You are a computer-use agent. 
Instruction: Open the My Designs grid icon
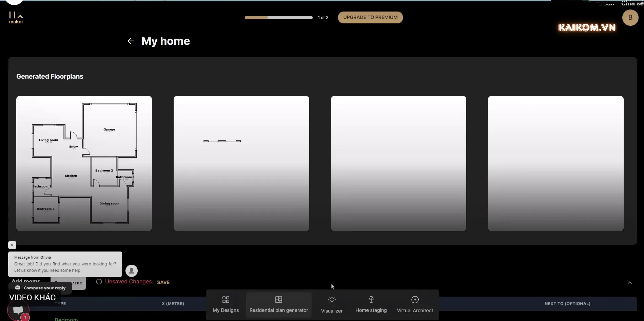226,300
